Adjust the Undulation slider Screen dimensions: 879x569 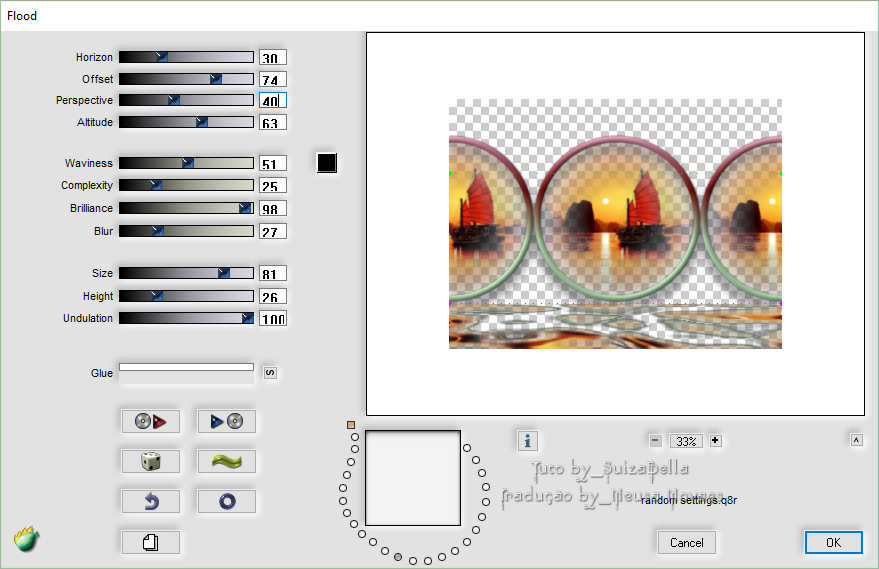pos(186,318)
